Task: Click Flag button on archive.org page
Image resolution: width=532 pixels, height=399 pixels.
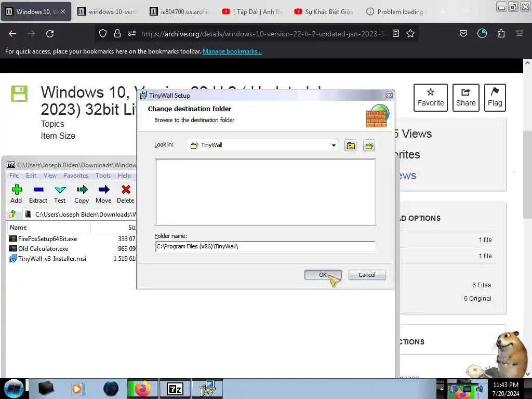Action: coord(495,98)
